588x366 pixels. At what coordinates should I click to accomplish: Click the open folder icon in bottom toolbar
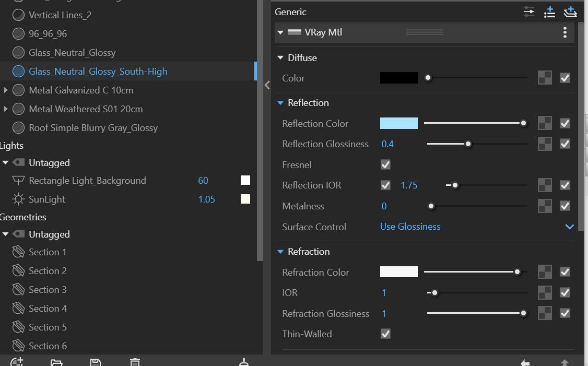(56, 362)
